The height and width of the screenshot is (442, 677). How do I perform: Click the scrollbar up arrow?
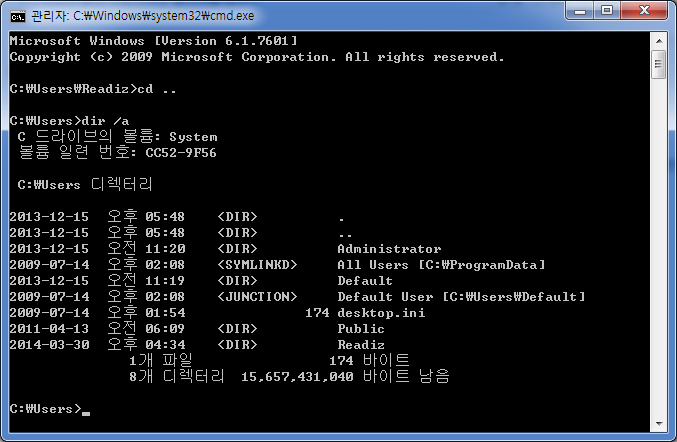658,41
